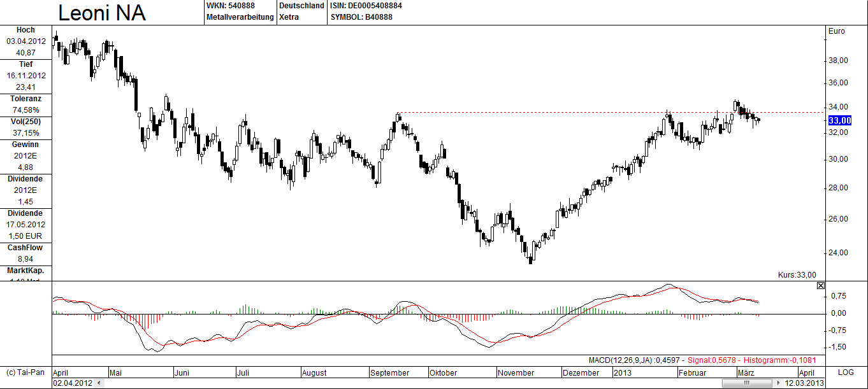Click the Dezember month marker
Image resolution: width=868 pixels, height=389 pixels.
[x=581, y=373]
